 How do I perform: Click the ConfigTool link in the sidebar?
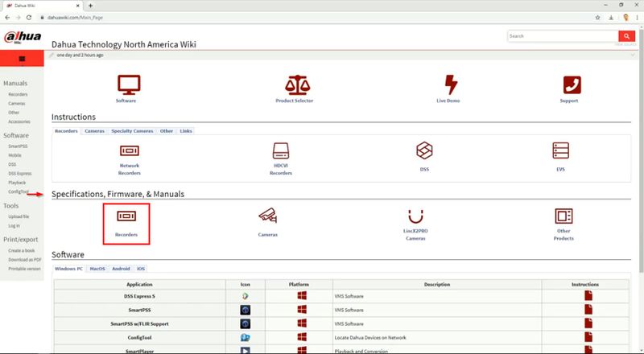point(17,192)
